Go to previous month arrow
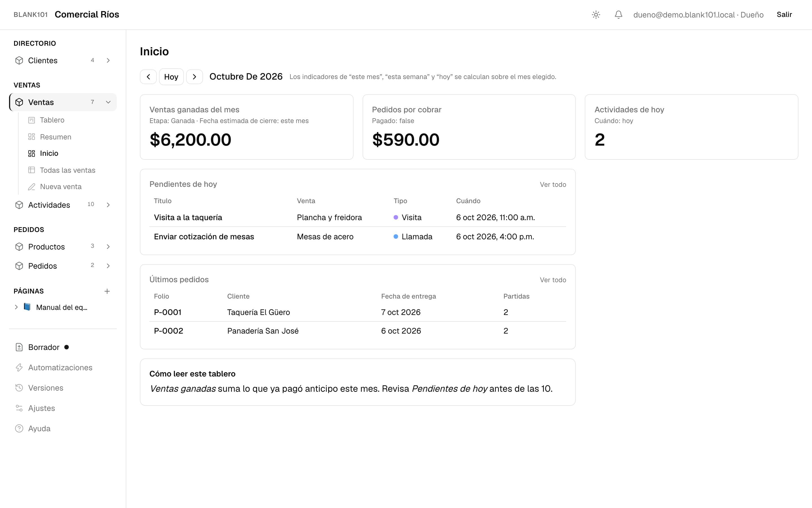 pyautogui.click(x=148, y=76)
